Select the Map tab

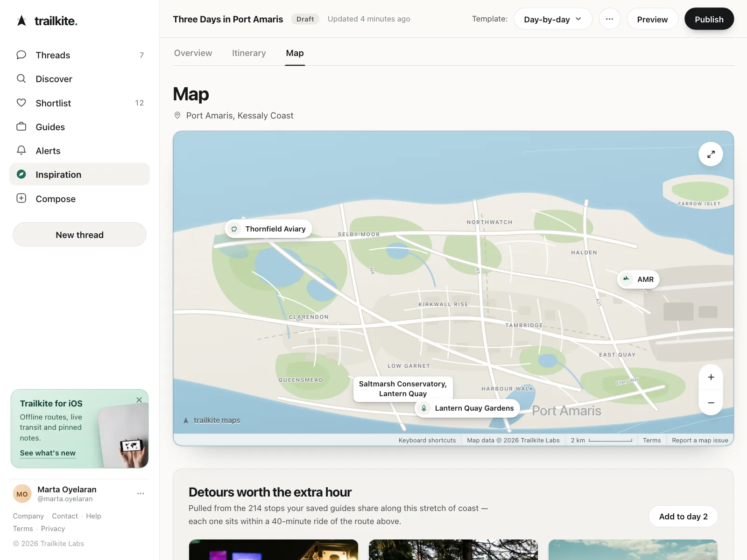tap(295, 53)
